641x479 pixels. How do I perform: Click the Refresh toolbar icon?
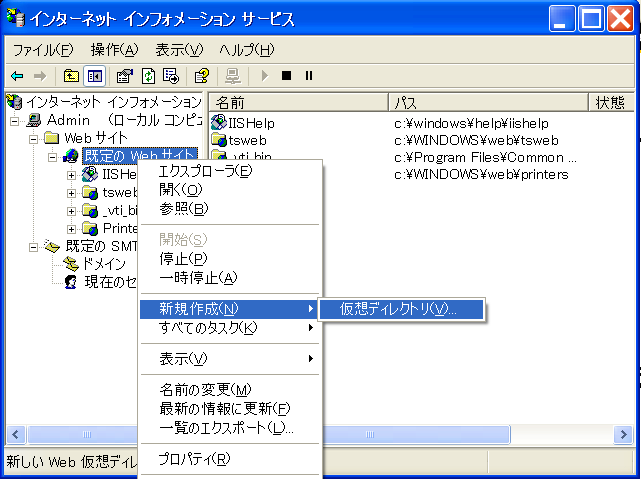tap(148, 75)
